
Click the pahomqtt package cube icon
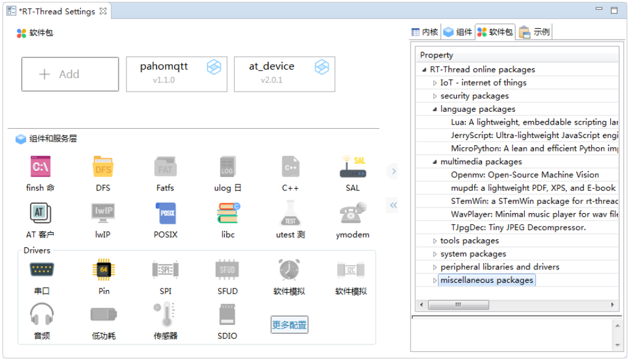tap(214, 67)
